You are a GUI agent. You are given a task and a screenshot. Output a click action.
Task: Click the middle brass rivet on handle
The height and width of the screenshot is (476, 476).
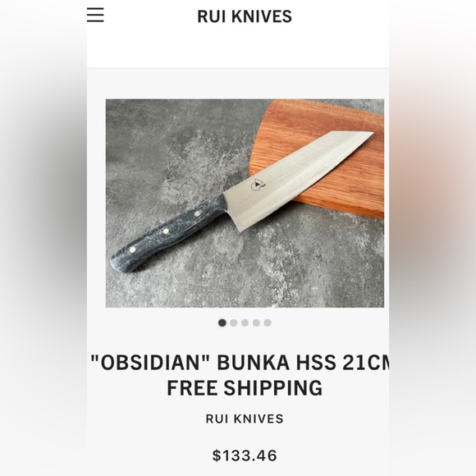click(x=166, y=231)
